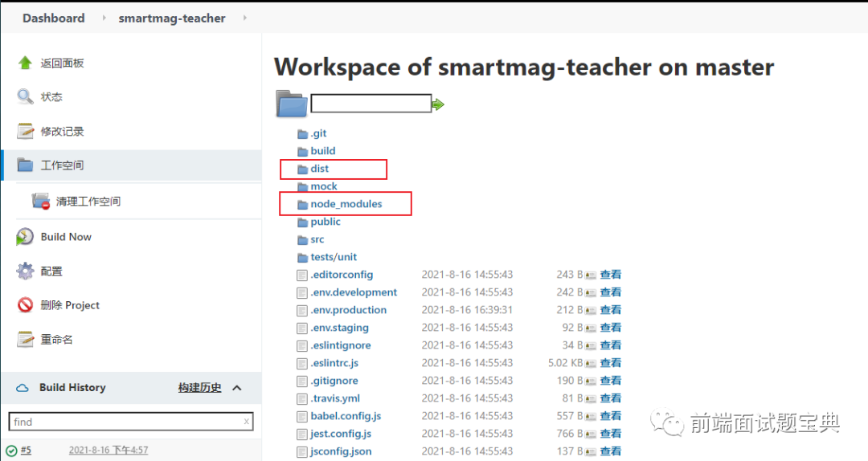Click the src folder icon
This screenshot has height=461, width=868.
tap(302, 240)
